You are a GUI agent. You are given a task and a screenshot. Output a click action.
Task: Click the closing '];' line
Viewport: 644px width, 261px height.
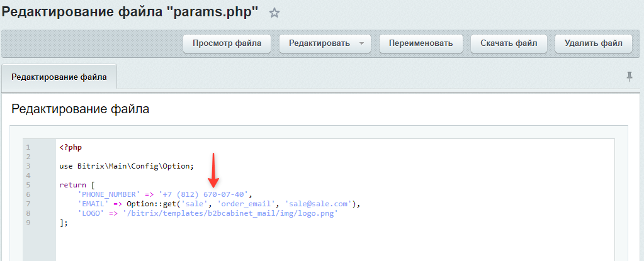click(64, 223)
